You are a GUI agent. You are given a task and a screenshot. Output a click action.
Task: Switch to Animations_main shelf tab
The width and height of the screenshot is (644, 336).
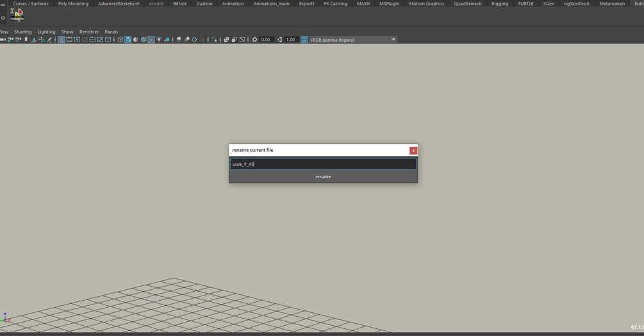271,4
